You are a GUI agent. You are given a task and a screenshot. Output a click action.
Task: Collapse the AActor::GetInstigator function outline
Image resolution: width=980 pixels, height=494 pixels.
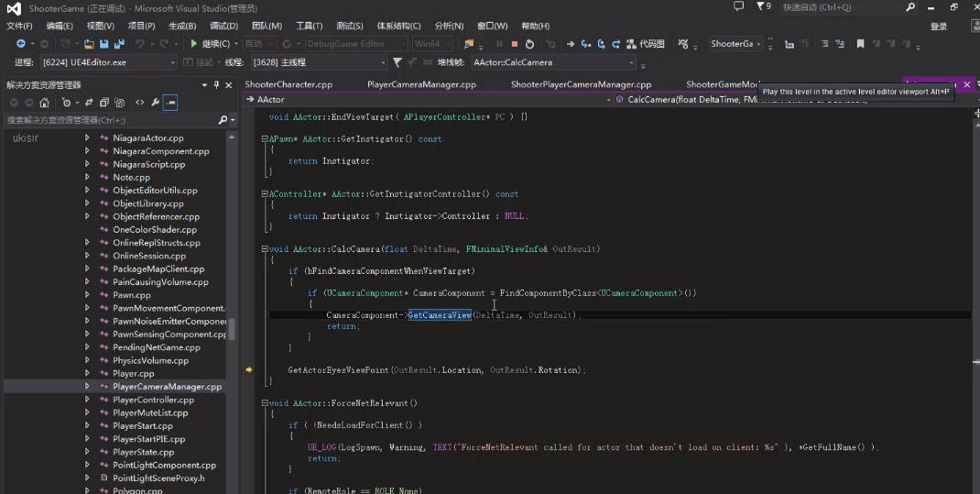coord(265,138)
